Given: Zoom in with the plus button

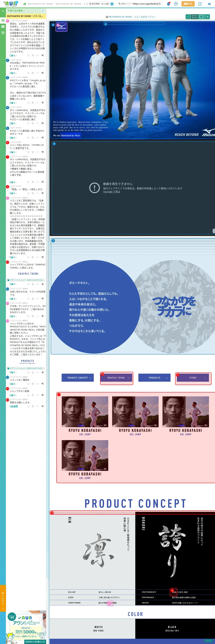Looking at the screenshot, I should [x=207, y=17].
